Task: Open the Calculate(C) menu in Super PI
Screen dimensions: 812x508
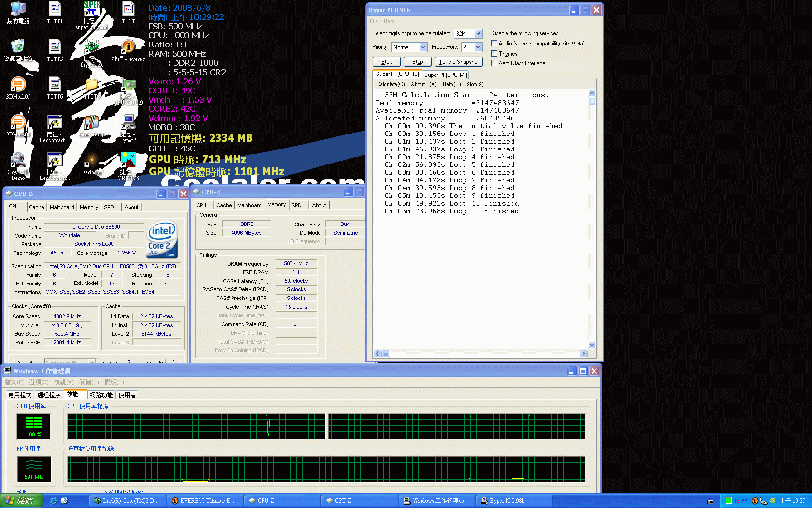Action: 390,84
